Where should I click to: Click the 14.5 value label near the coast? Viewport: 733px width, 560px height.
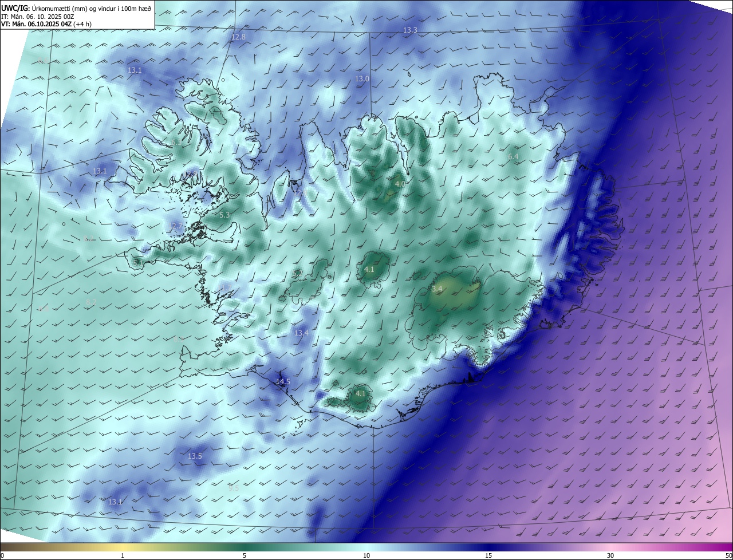[x=283, y=381]
